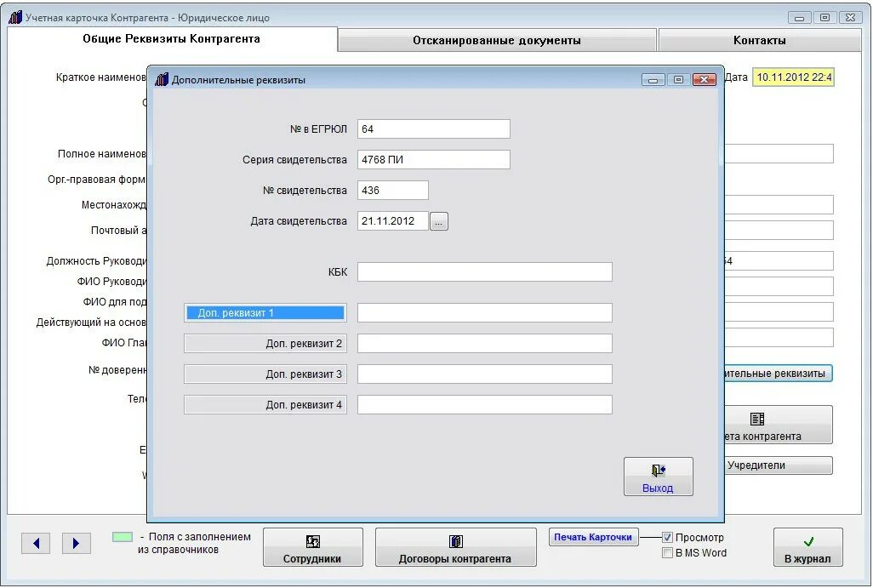The width and height of the screenshot is (873, 588).
Task: Open Договоры контрагента contracts button
Action: 455,547
